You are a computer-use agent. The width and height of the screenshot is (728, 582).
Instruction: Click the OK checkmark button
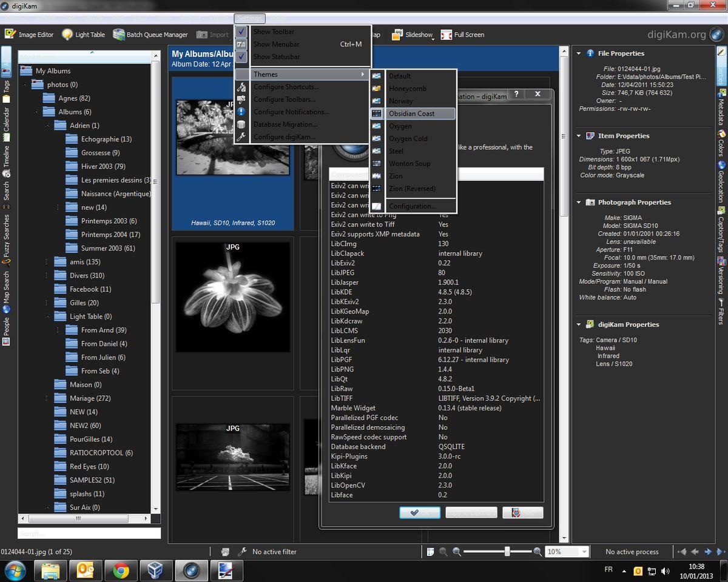(x=420, y=512)
